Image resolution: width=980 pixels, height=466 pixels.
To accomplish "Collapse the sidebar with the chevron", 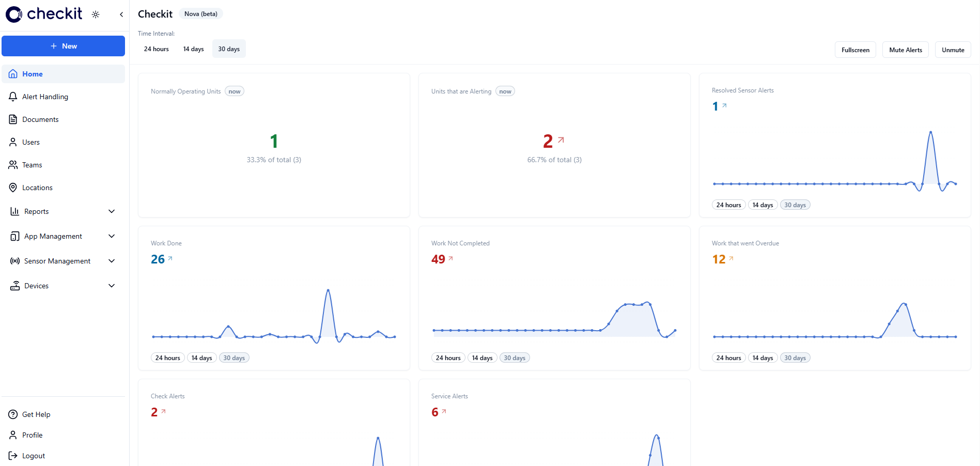I will click(121, 14).
